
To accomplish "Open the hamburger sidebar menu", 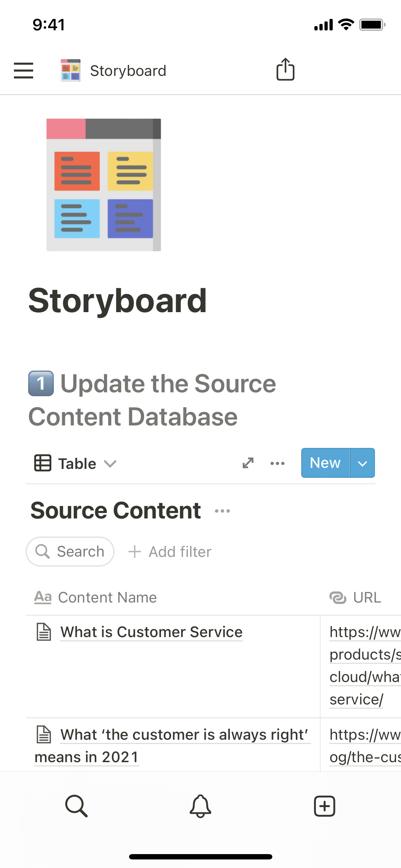I will tap(24, 70).
